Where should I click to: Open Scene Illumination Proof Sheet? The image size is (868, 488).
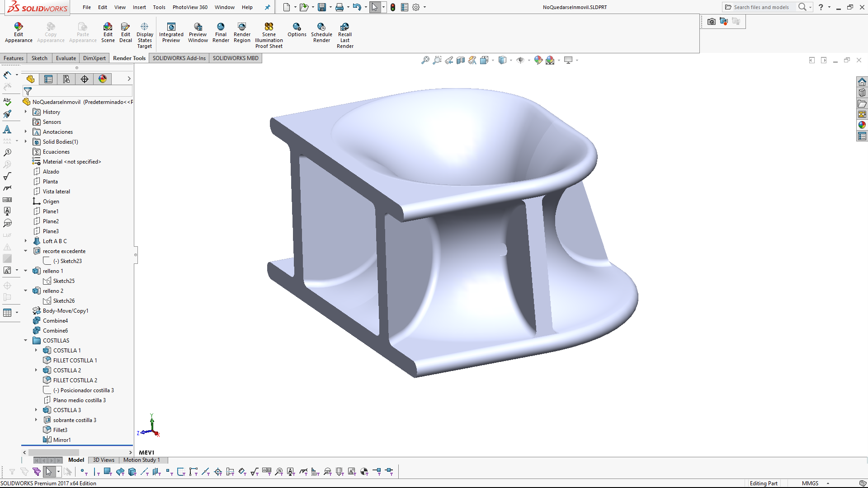269,35
